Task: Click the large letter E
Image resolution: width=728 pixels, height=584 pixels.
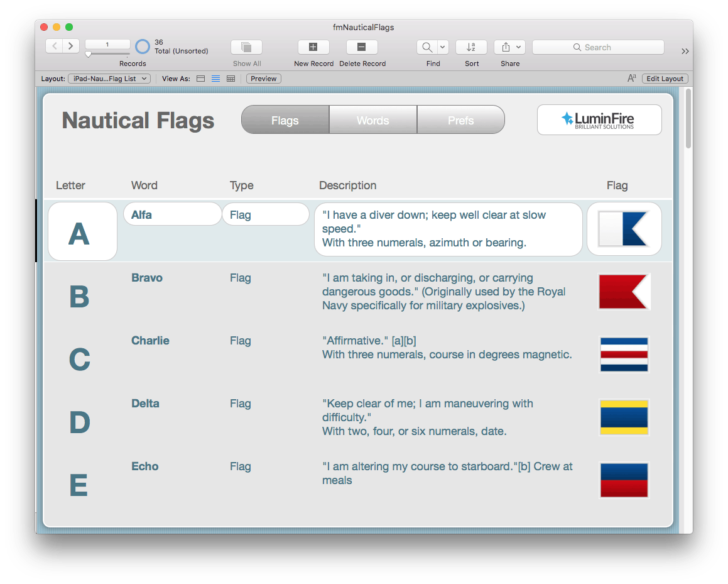Action: (79, 485)
